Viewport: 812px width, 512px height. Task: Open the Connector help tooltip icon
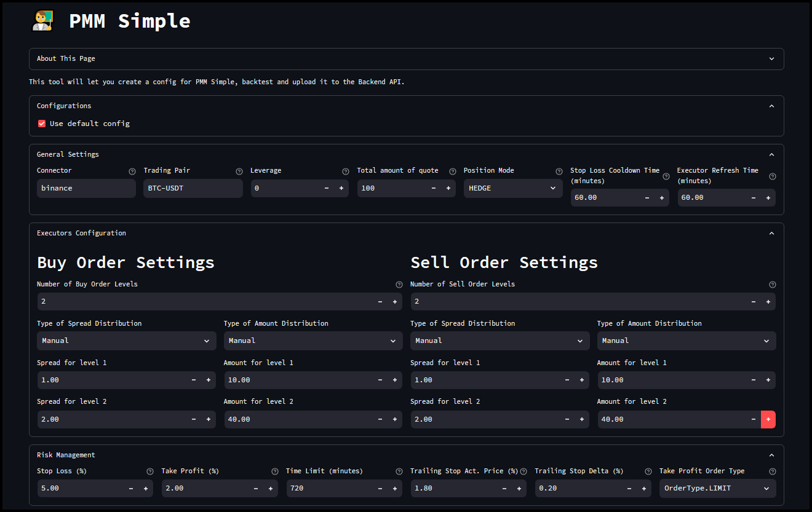(x=132, y=171)
